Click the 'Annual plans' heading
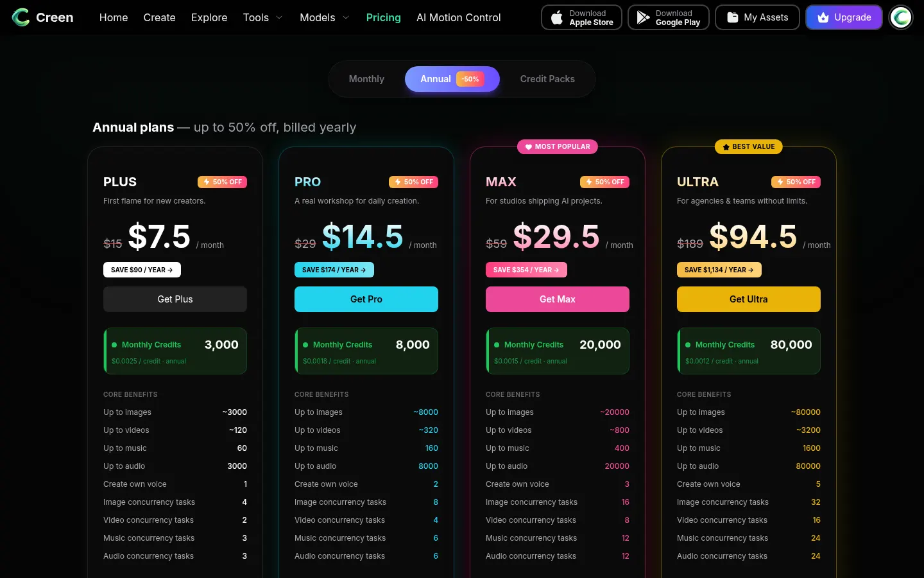This screenshot has width=924, height=578. click(133, 127)
